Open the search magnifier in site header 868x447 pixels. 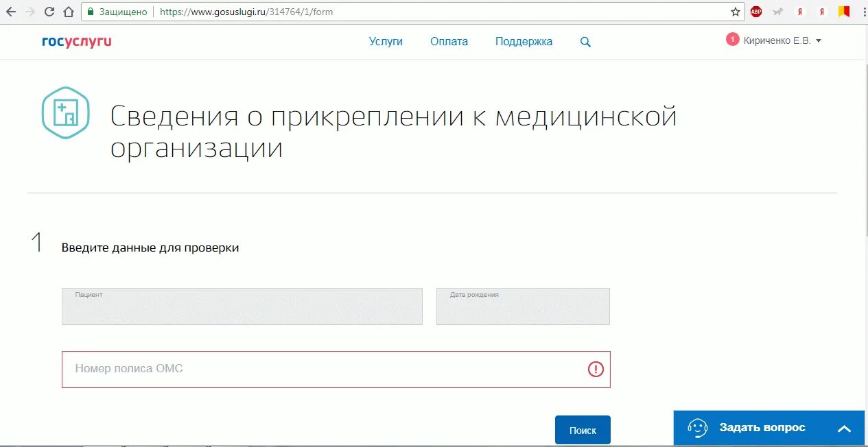tap(585, 42)
